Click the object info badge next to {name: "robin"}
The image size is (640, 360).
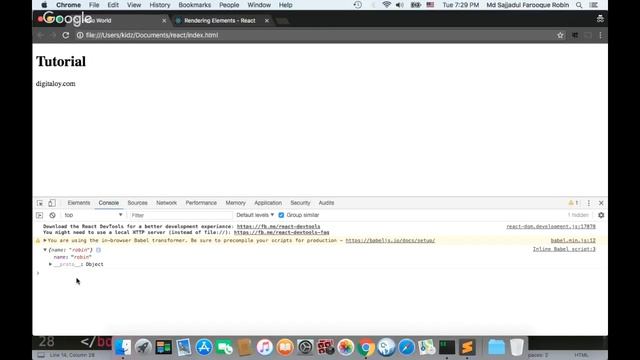coord(98,250)
